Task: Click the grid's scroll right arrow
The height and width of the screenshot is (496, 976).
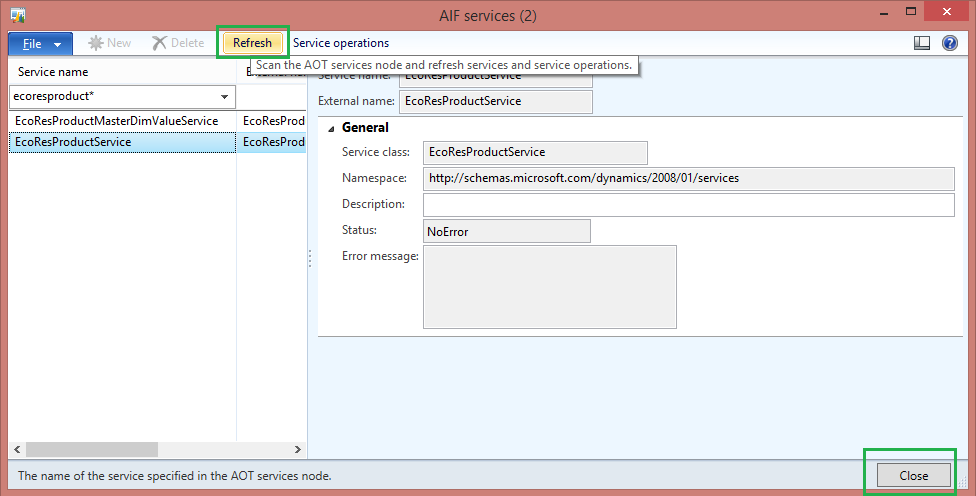Action: [x=298, y=449]
